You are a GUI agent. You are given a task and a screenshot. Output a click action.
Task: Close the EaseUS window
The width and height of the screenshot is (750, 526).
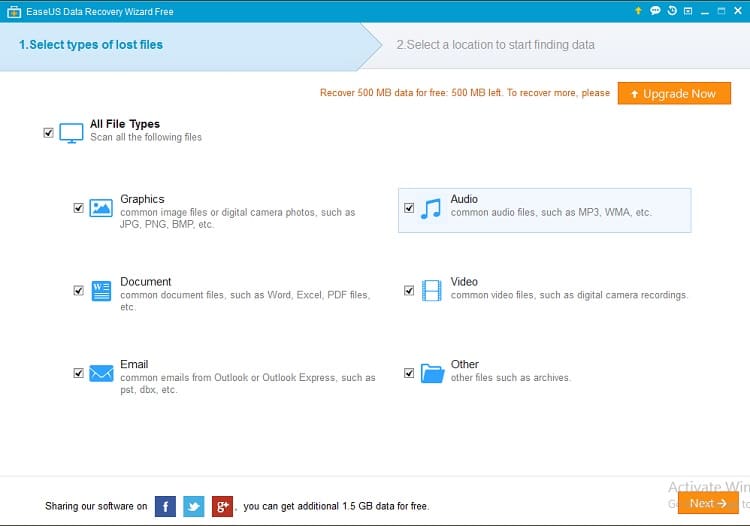coord(738,11)
